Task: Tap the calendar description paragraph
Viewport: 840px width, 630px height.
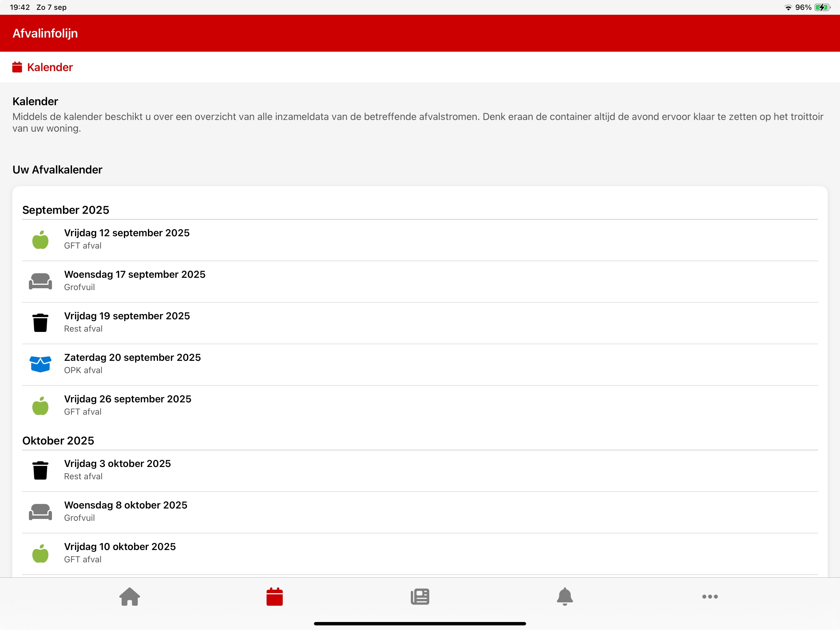Action: point(418,122)
